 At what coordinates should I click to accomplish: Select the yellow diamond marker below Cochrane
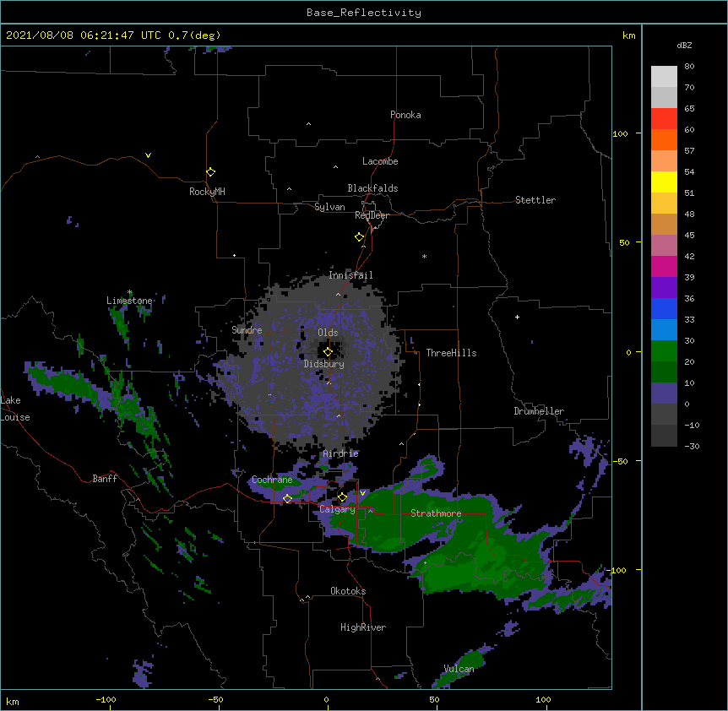tap(287, 498)
